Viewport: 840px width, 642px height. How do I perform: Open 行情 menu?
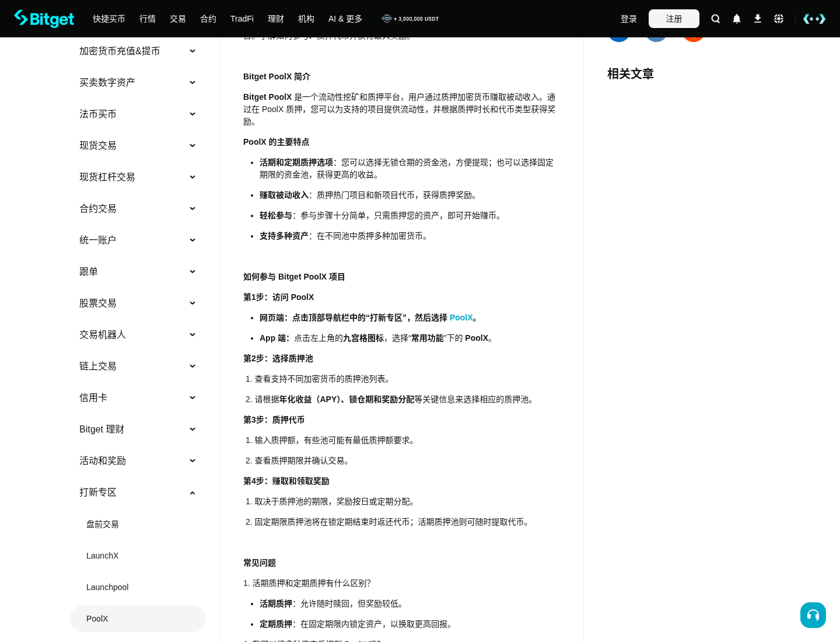point(148,19)
